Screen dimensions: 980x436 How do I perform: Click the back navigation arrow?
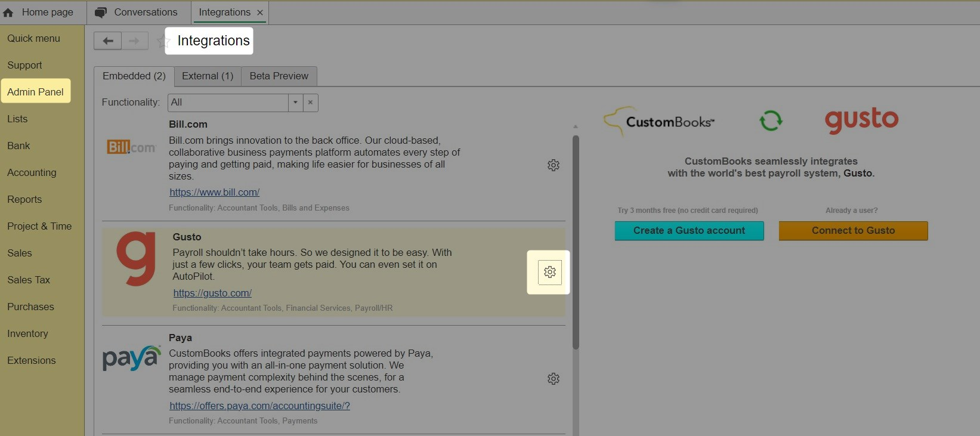click(x=108, y=41)
